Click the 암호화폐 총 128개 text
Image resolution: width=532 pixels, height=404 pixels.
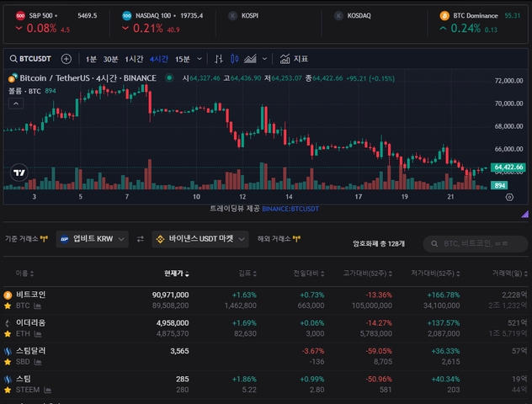point(379,243)
